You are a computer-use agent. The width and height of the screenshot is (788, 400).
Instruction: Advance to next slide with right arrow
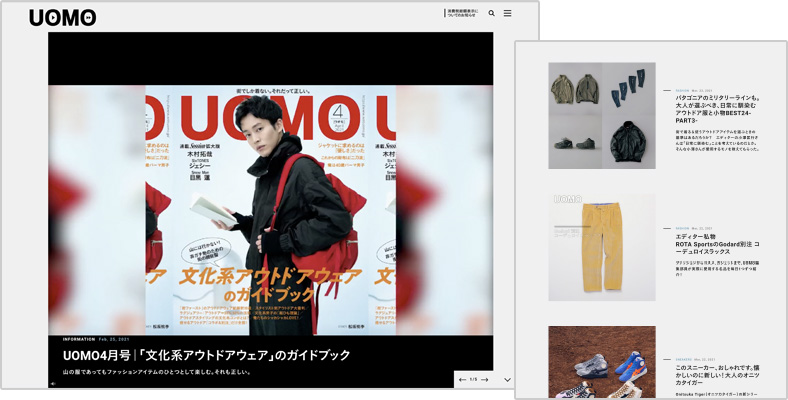485,380
